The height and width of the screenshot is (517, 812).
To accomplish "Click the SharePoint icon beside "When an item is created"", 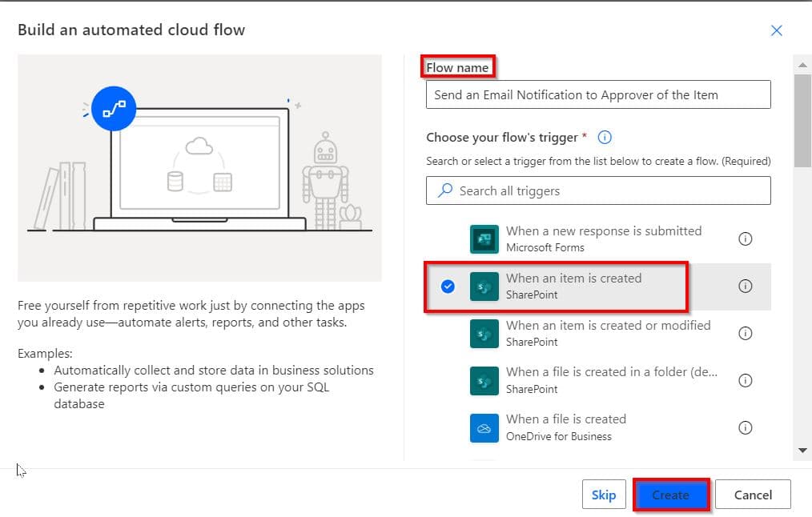I will click(x=484, y=286).
